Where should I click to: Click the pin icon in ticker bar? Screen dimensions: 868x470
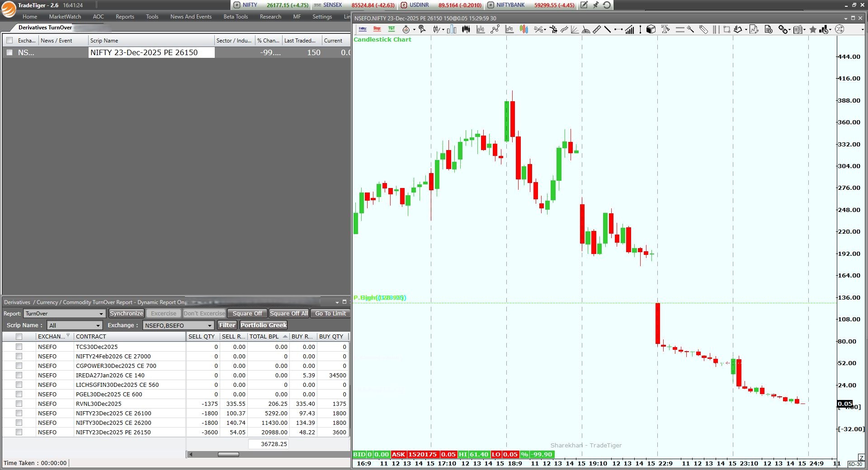tap(596, 5)
